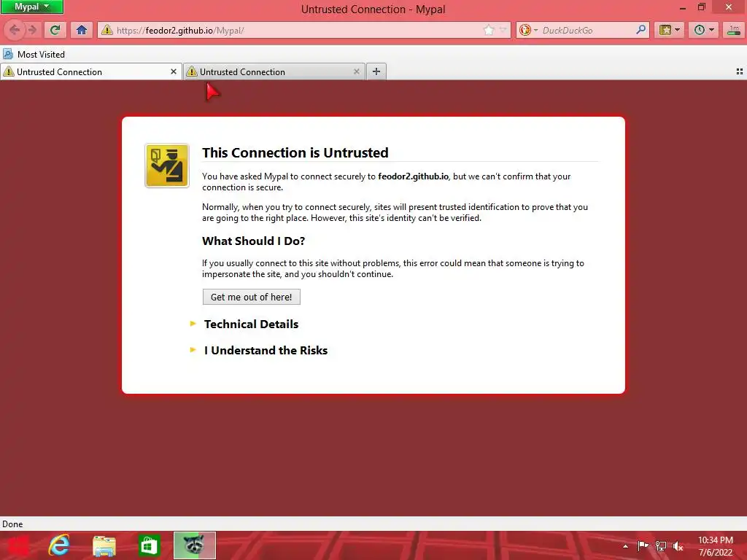The image size is (747, 560).
Task: Open the network tray icon
Action: click(661, 545)
